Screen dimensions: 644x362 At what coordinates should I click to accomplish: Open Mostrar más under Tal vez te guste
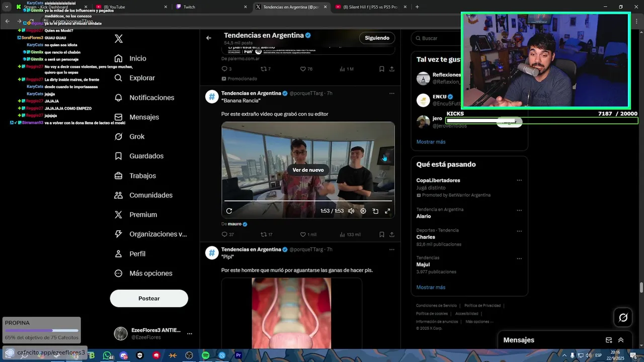tap(431, 142)
